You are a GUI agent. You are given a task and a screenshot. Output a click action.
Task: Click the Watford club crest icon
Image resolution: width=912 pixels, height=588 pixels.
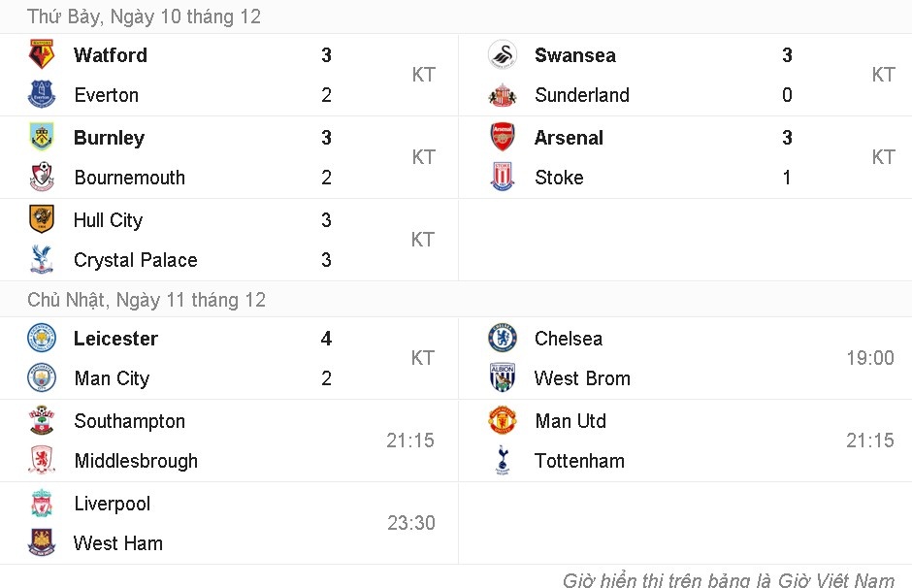41,54
